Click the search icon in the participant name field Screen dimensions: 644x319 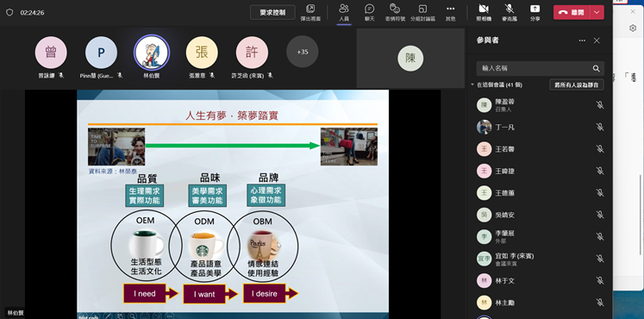pos(596,69)
